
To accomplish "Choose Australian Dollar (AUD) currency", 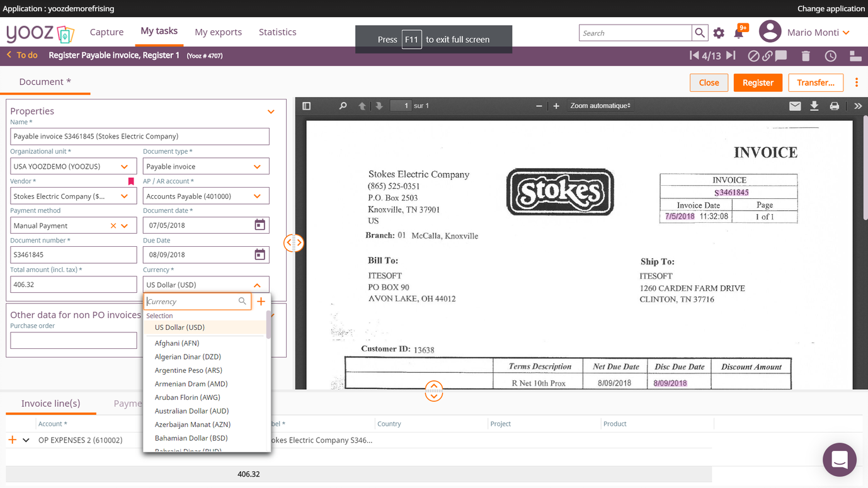I will 205,411.
